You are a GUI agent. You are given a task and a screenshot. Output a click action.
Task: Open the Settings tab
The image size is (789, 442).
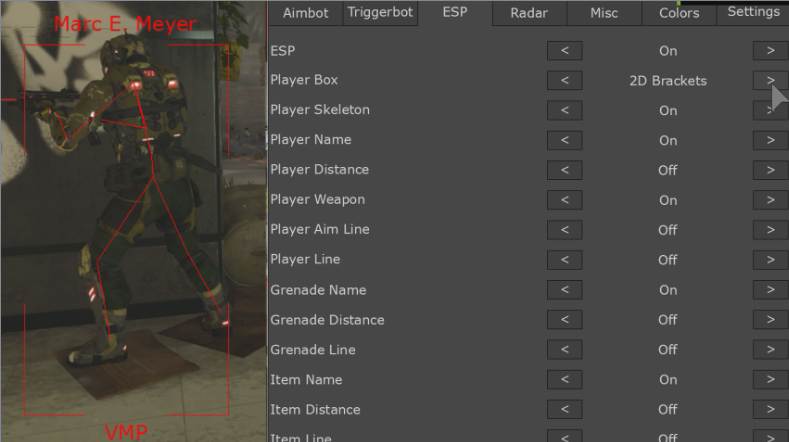[753, 13]
